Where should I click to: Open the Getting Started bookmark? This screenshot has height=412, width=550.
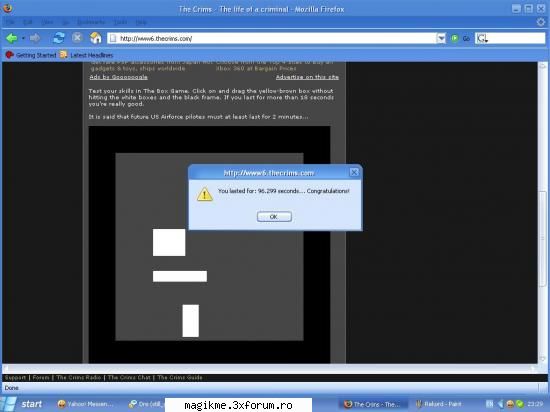click(x=31, y=55)
